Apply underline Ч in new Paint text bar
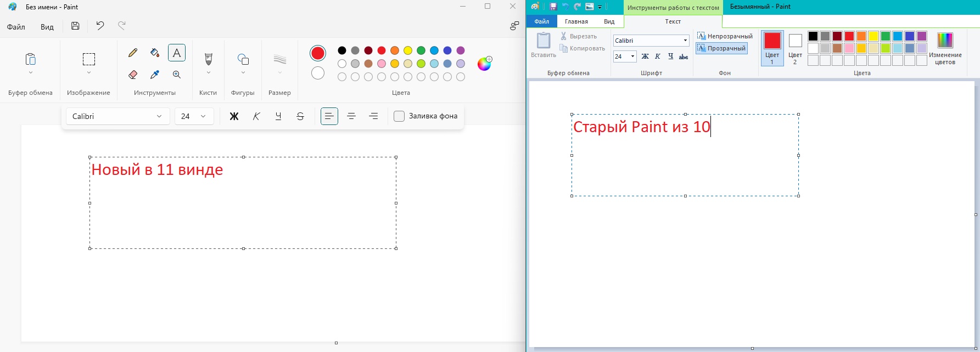 coord(278,116)
